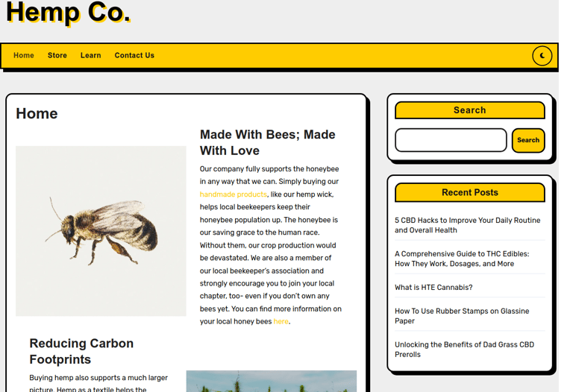The image size is (573, 392).
Task: Open 'Unlocking the Benefits of Dad Grass CBD Prerolls' post
Action: pos(465,350)
